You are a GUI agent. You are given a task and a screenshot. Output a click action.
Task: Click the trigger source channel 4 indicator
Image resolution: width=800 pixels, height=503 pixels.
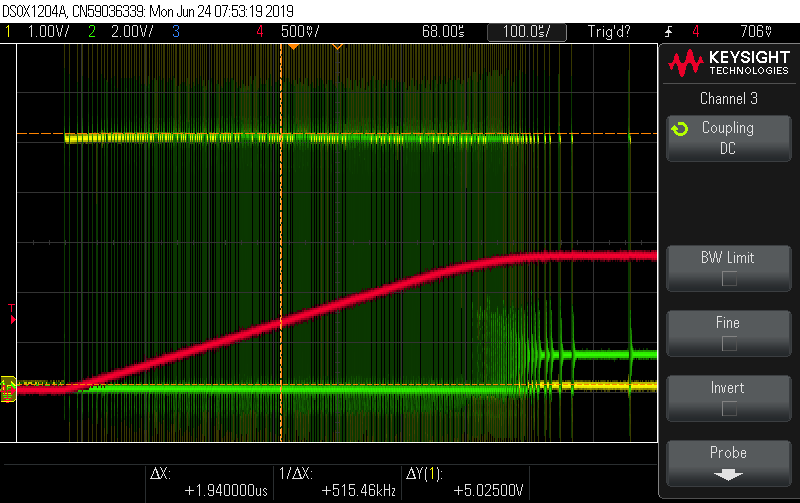pyautogui.click(x=695, y=32)
